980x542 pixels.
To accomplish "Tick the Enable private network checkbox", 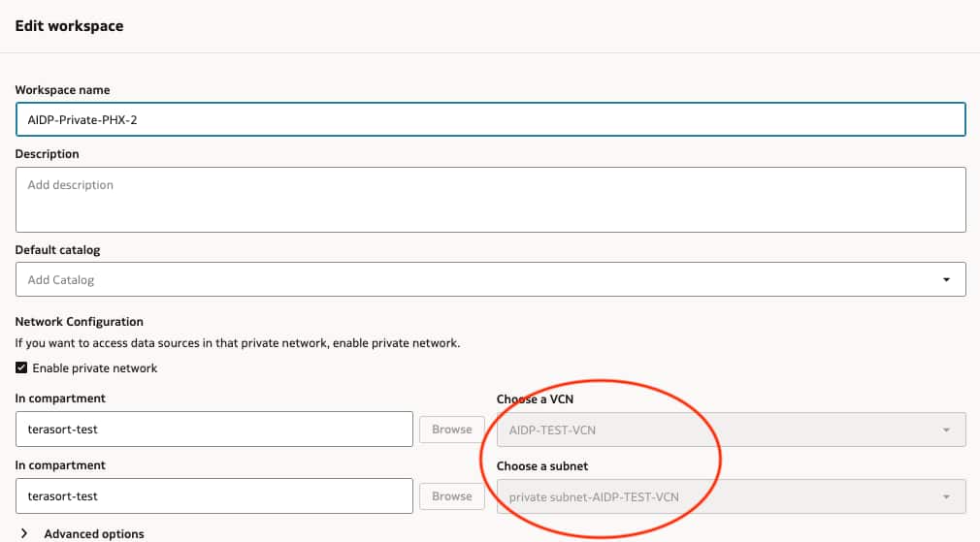I will pos(21,368).
